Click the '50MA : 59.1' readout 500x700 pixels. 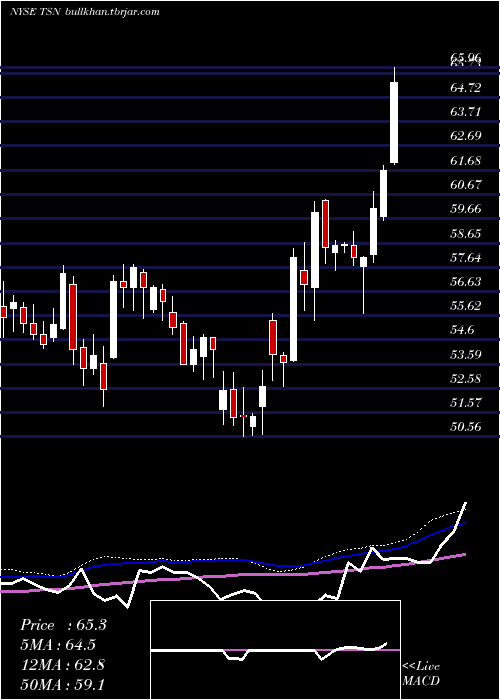[x=62, y=684]
